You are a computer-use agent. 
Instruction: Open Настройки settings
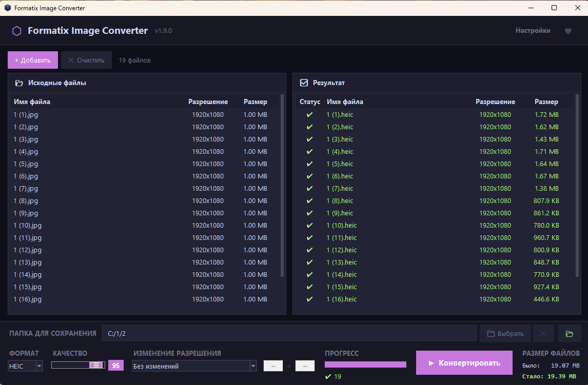point(533,31)
